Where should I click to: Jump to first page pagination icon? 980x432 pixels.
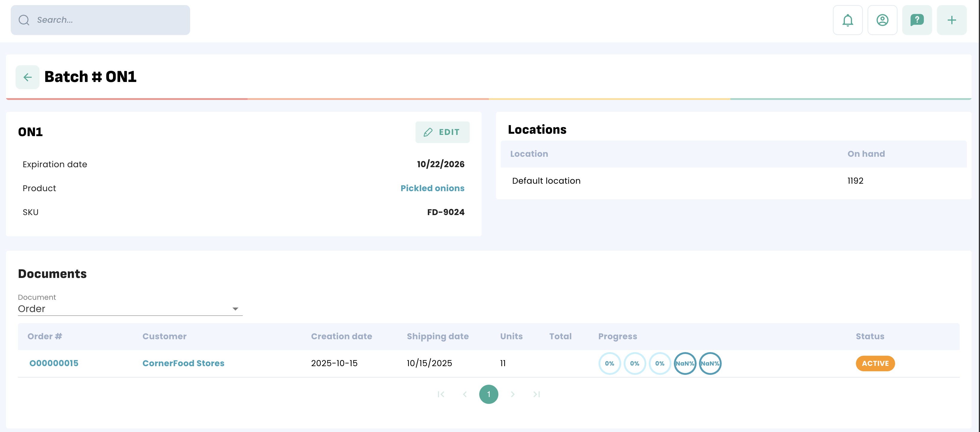[x=441, y=394]
